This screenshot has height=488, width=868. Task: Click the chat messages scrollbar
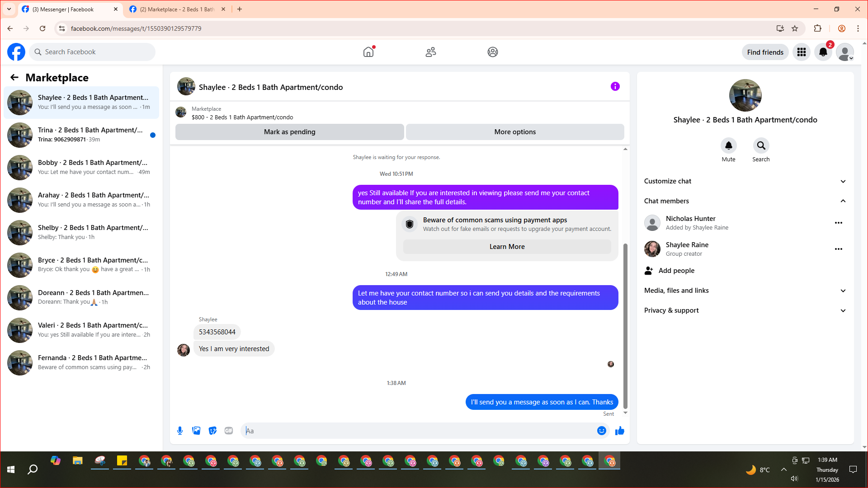pos(625,325)
